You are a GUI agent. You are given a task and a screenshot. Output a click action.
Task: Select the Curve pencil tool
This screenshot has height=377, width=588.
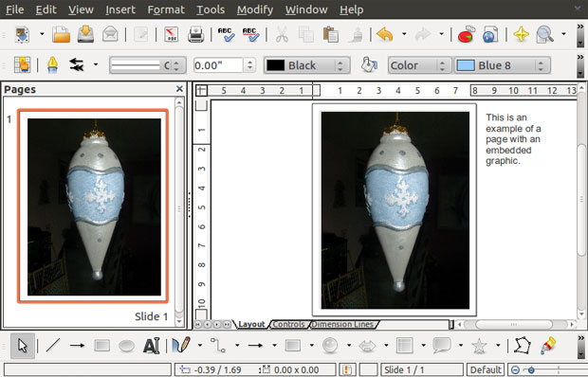click(181, 345)
